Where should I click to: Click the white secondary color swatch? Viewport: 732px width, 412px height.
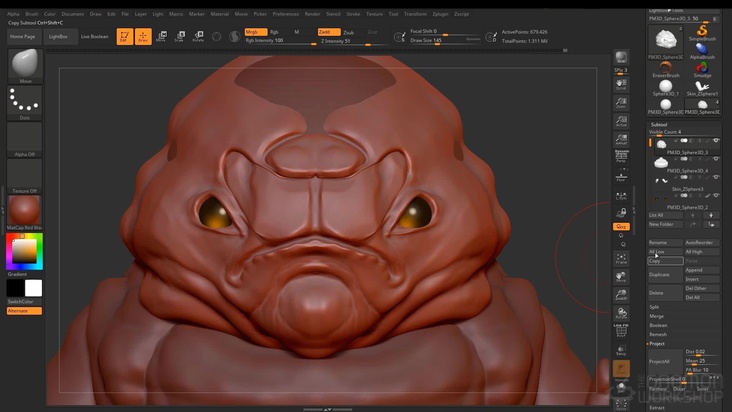tap(33, 288)
